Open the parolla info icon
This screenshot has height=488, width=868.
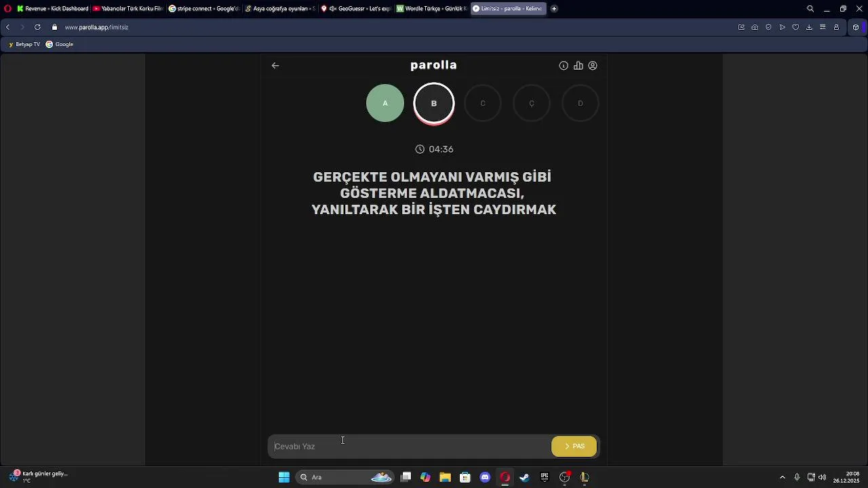click(x=564, y=66)
